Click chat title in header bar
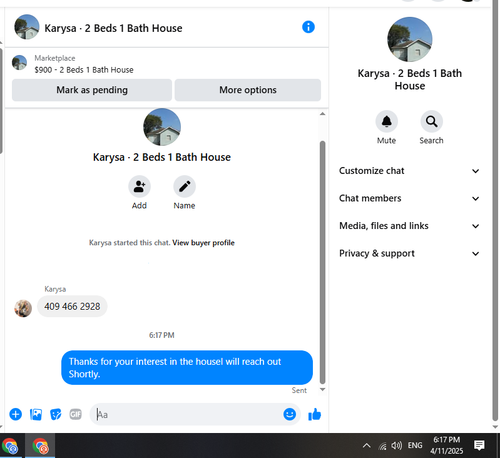The image size is (500, 458). pos(113,28)
